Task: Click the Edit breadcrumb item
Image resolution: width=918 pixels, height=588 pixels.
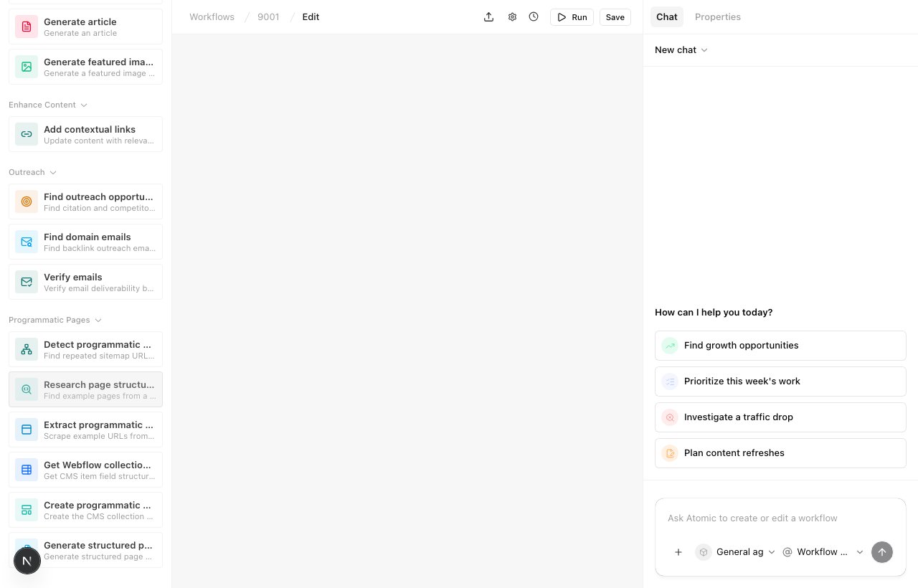Action: (311, 17)
